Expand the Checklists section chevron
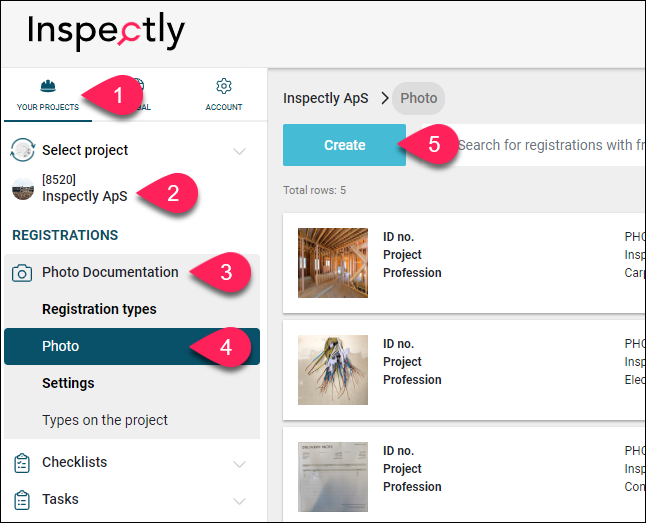This screenshot has width=646, height=523. (239, 464)
